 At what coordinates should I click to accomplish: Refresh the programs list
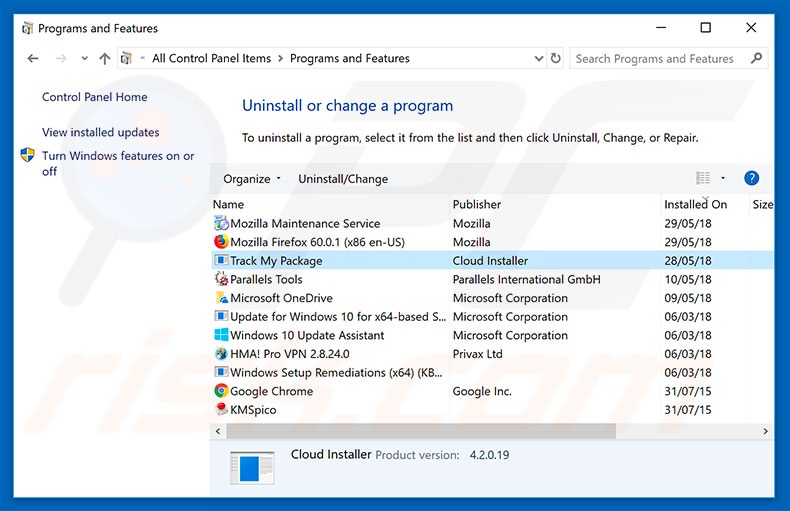click(555, 58)
